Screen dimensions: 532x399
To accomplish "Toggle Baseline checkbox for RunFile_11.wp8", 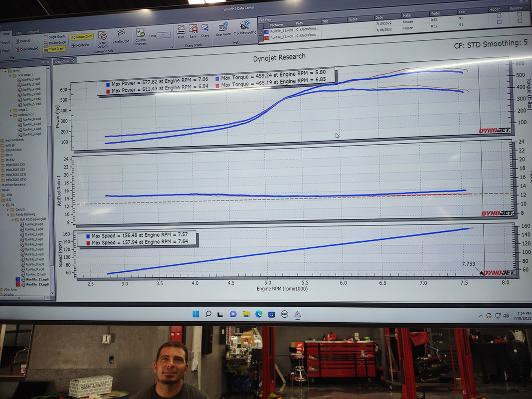I will tap(520, 14).
